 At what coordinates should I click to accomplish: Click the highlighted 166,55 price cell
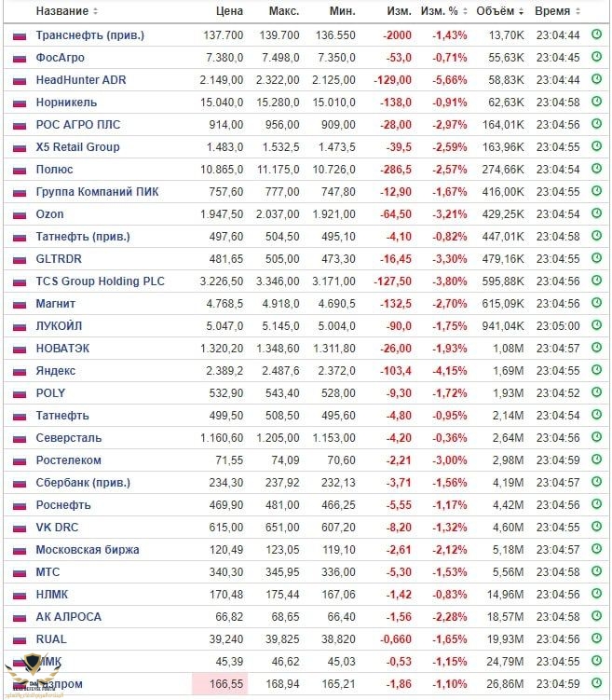click(x=219, y=684)
